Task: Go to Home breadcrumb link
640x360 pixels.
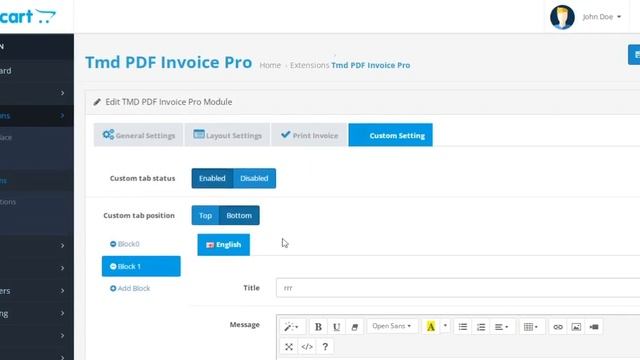Action: [x=270, y=65]
